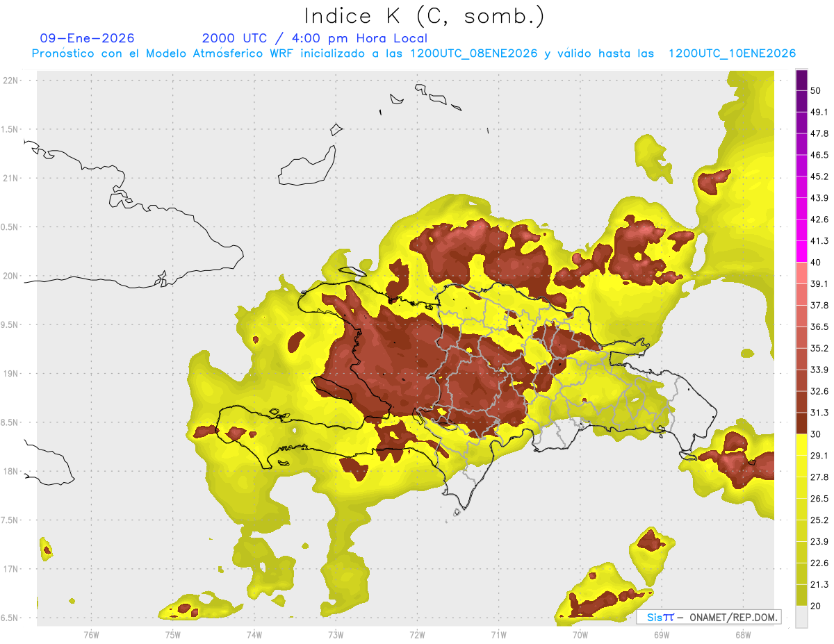Select the date label '09-Ene-2026'

coord(87,38)
